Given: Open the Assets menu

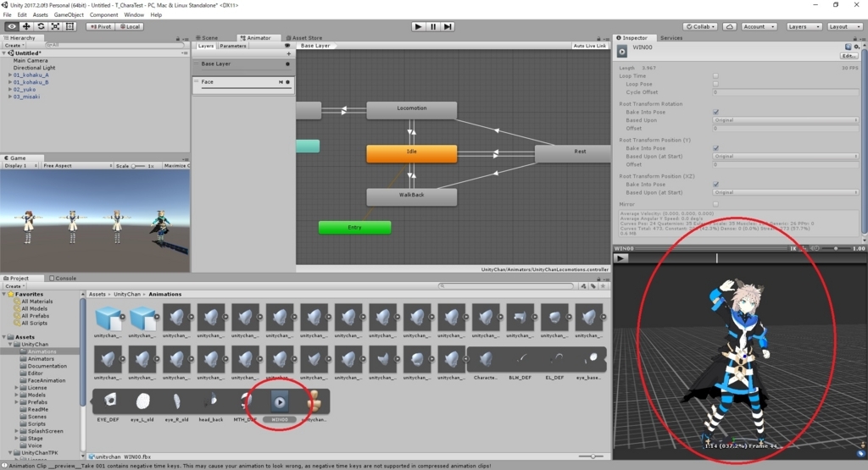Looking at the screenshot, I should click(x=40, y=15).
